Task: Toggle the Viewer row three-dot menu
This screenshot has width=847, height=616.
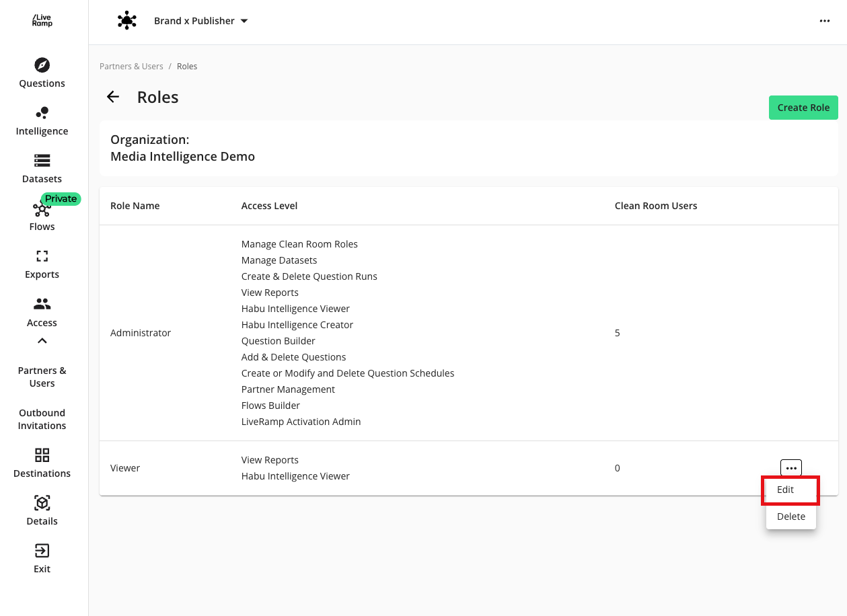Action: click(790, 468)
